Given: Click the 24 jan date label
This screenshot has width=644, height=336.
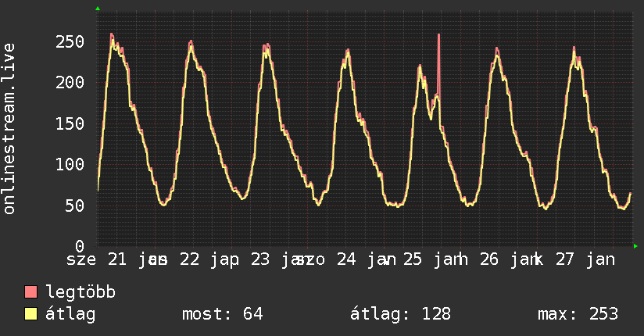Looking at the screenshot, I should (367, 259).
